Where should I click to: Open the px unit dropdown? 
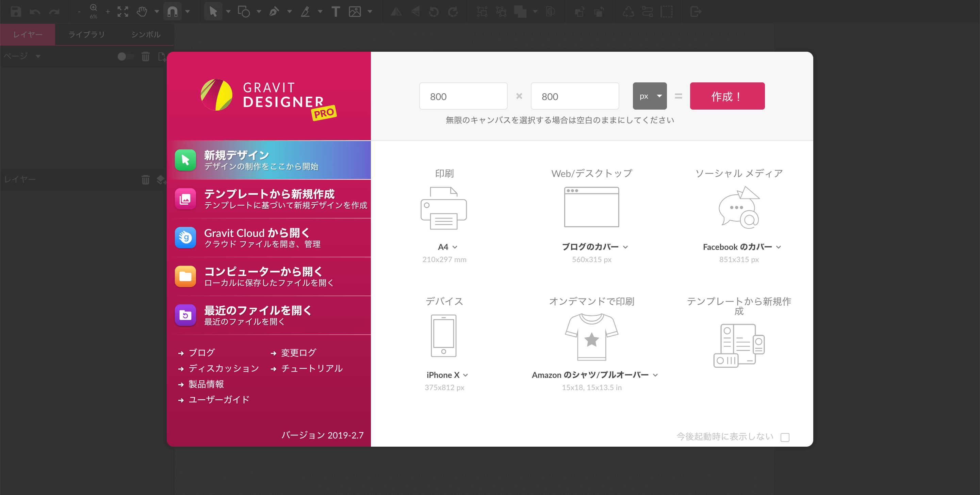649,96
